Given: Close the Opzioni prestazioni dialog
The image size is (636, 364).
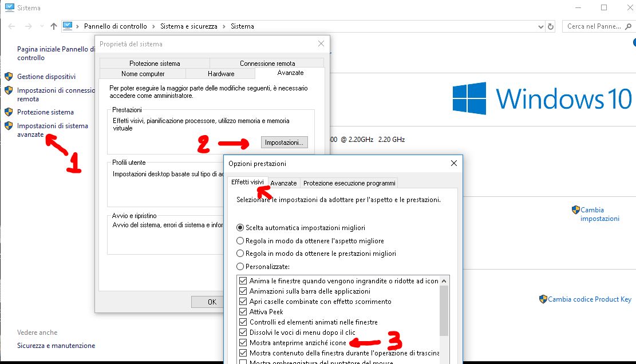Looking at the screenshot, I should coord(454,163).
